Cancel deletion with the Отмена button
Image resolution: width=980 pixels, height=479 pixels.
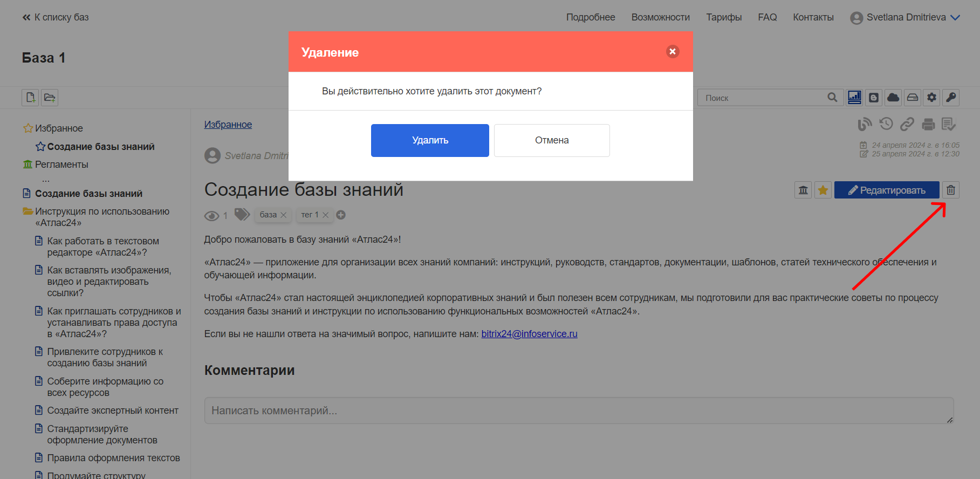click(x=552, y=140)
